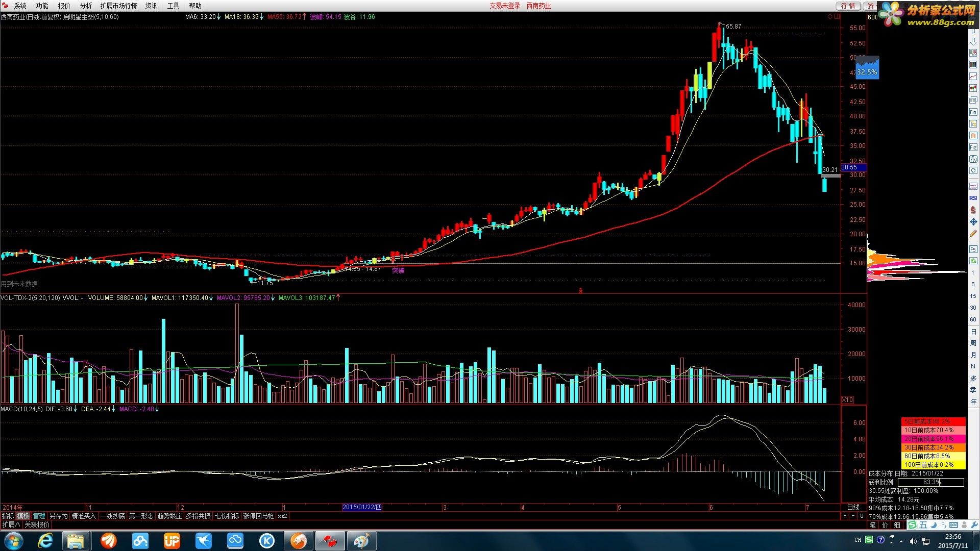Expand the 扩展∧ panel
The height and width of the screenshot is (551, 980).
coord(11,524)
